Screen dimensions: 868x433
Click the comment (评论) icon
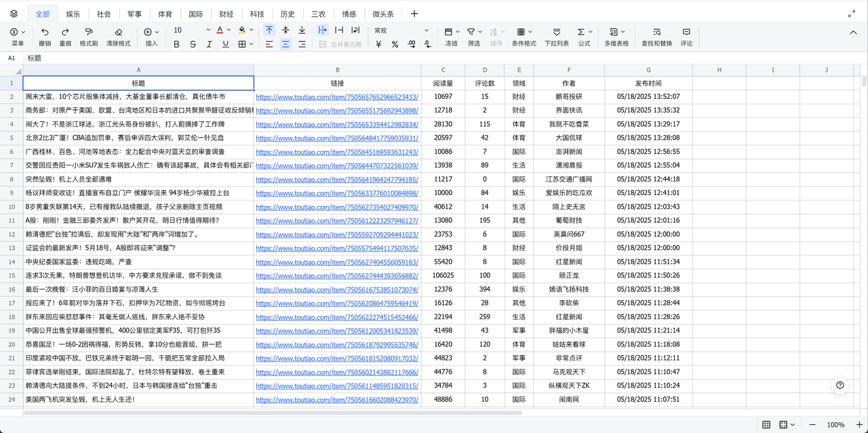[x=686, y=32]
